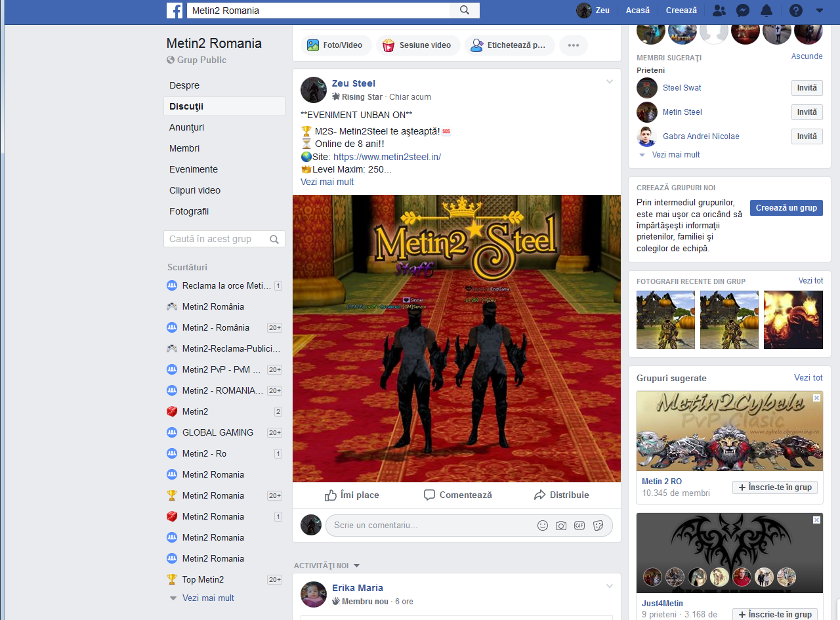See all suggested groups with Vezi tot
This screenshot has width=840, height=620.
click(808, 378)
